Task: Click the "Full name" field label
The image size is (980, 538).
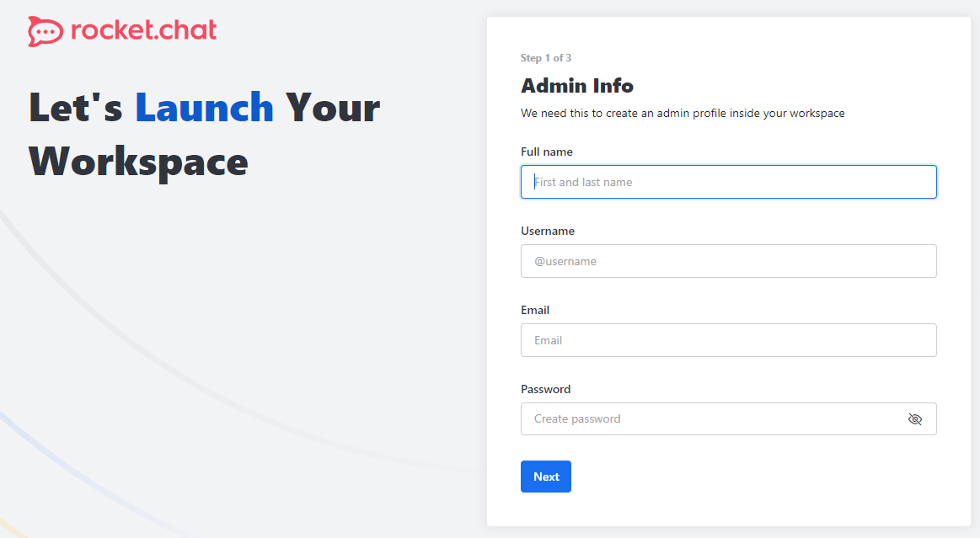Action: [547, 152]
